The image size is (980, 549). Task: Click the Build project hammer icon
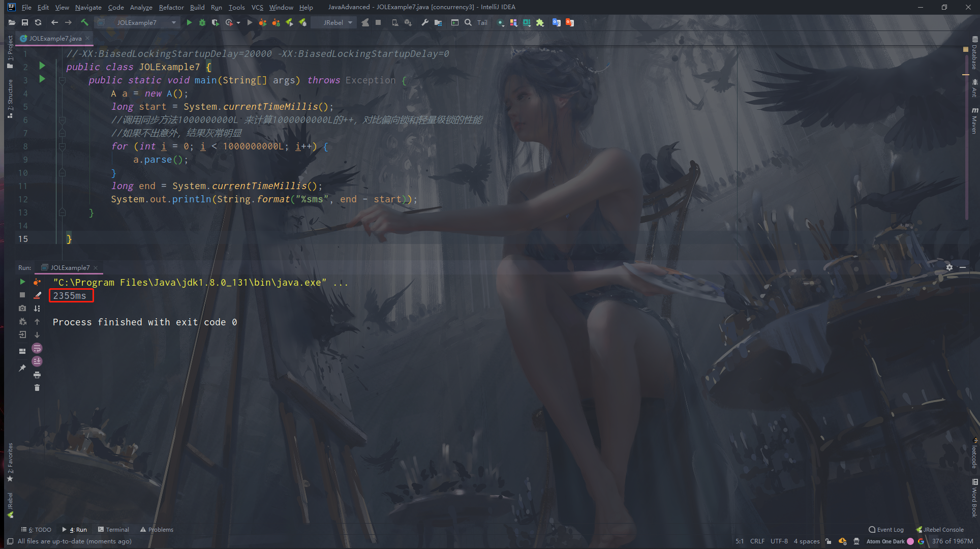coord(84,22)
